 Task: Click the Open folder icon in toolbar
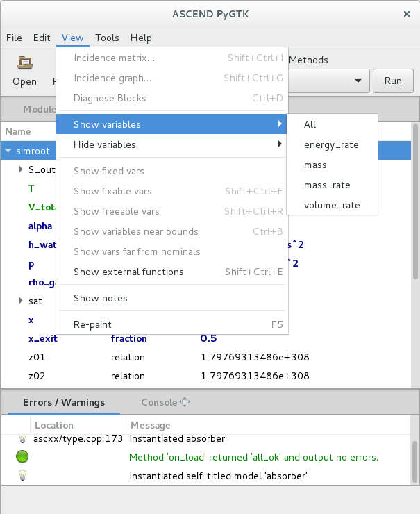(x=25, y=63)
